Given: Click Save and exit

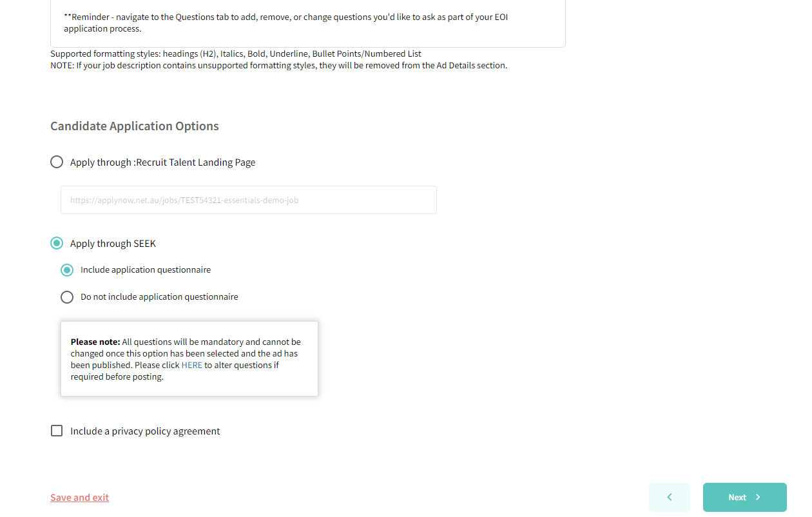Looking at the screenshot, I should 79,497.
